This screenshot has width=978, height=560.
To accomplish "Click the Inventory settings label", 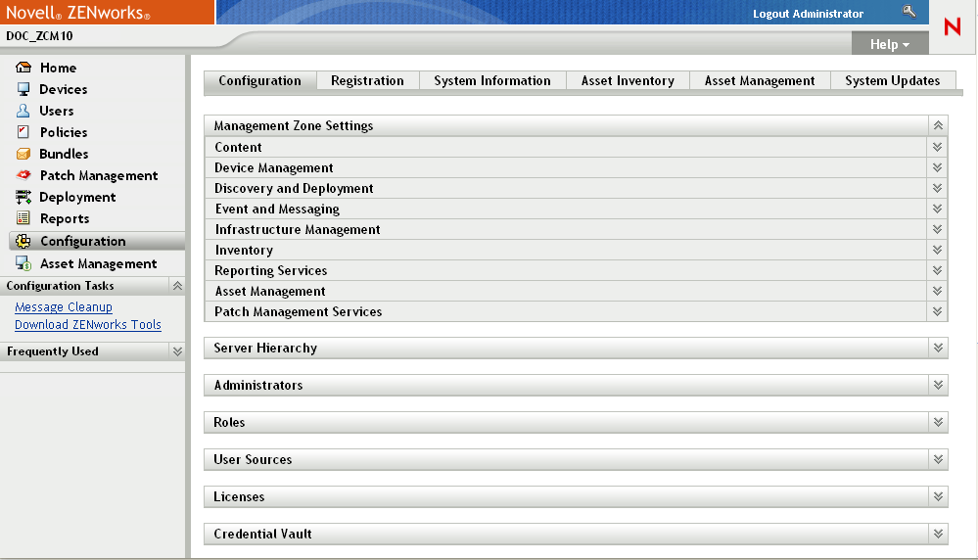I will (x=244, y=250).
